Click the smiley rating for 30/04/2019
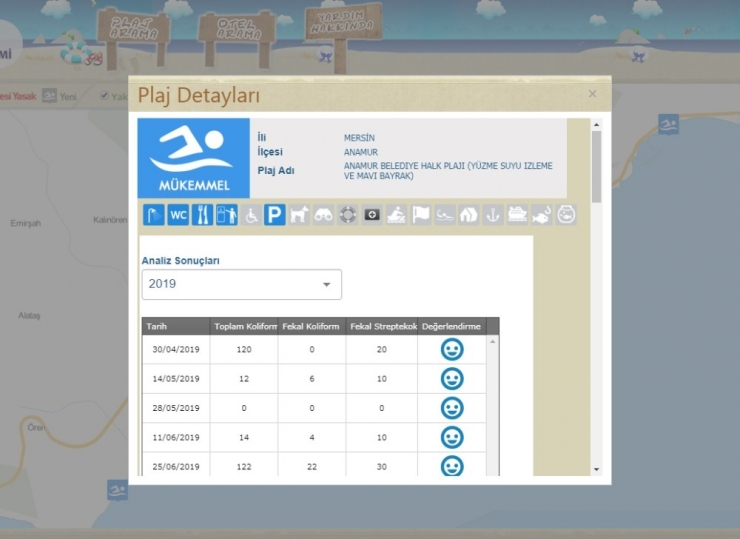 click(452, 350)
